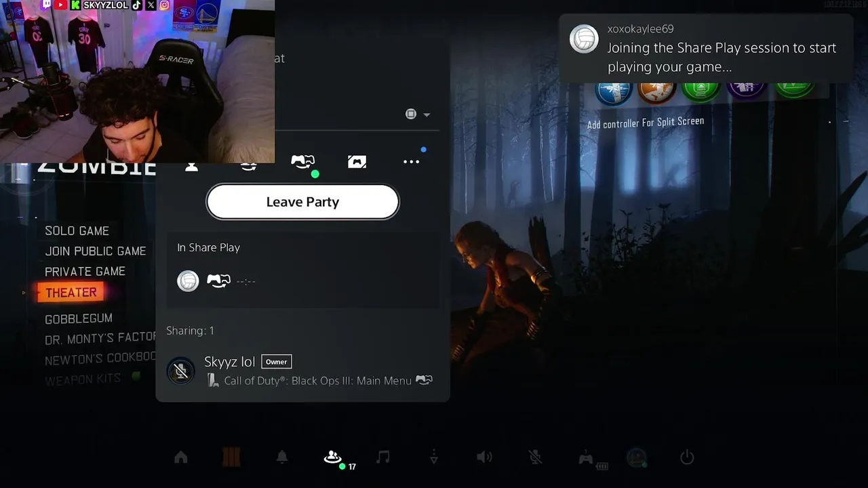868x488 pixels.
Task: Select party owner Skyyz lol
Action: (x=229, y=362)
